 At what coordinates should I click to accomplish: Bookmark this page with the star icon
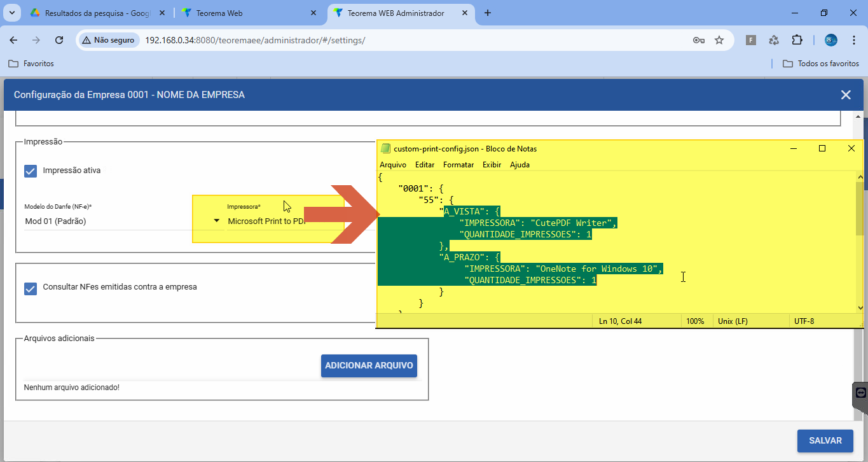719,40
